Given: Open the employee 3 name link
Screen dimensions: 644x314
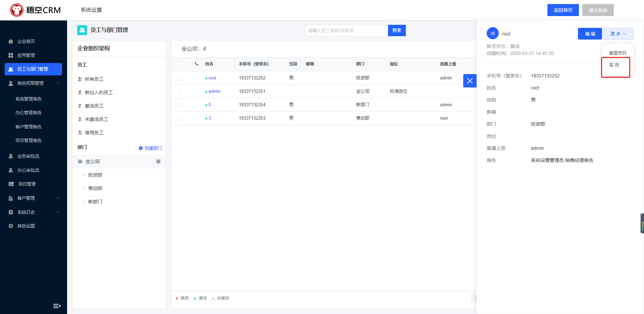Looking at the screenshot, I should point(210,118).
